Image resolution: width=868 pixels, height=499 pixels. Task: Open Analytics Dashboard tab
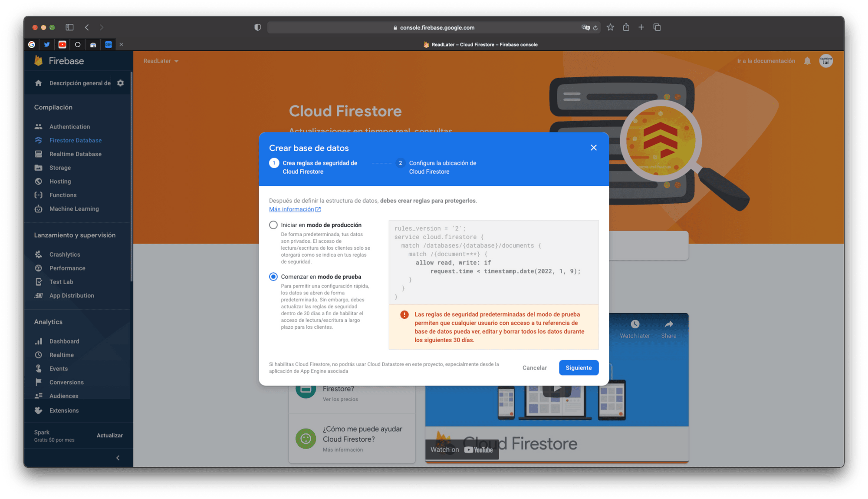click(x=64, y=341)
